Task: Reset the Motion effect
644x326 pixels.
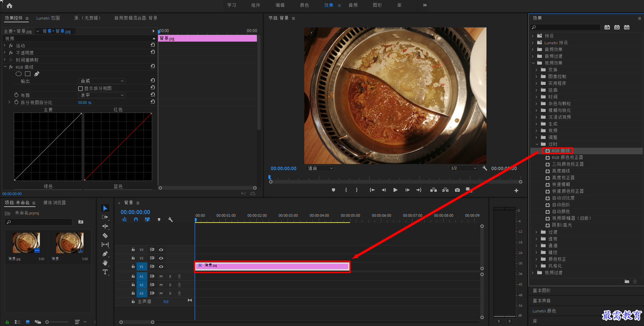Action: point(153,45)
